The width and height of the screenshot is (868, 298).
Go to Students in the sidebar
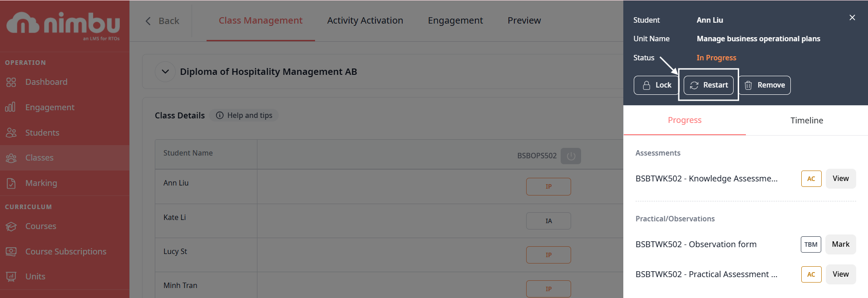pyautogui.click(x=42, y=133)
